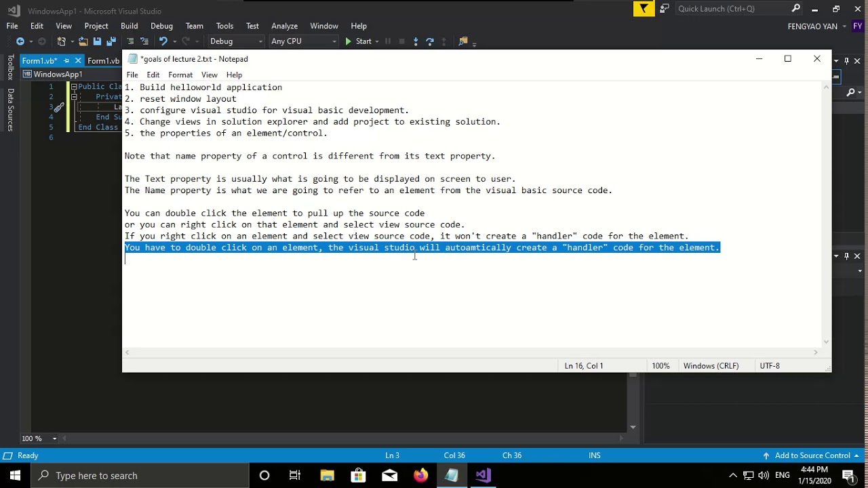Close the Form1.vb* tab
The width and height of the screenshot is (868, 488).
tap(78, 61)
